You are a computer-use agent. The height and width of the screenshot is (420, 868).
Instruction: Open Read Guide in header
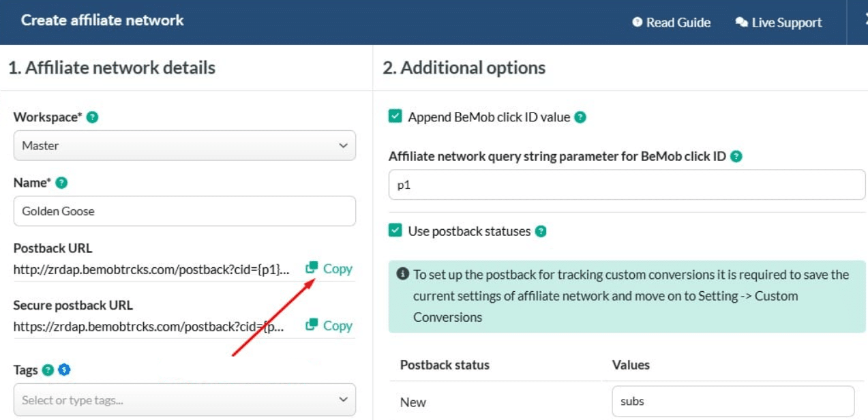click(672, 22)
